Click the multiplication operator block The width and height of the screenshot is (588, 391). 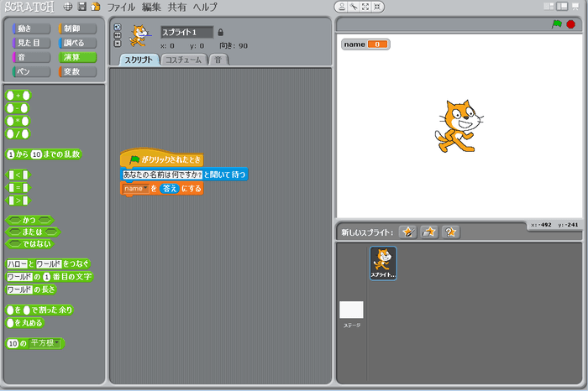tap(18, 121)
